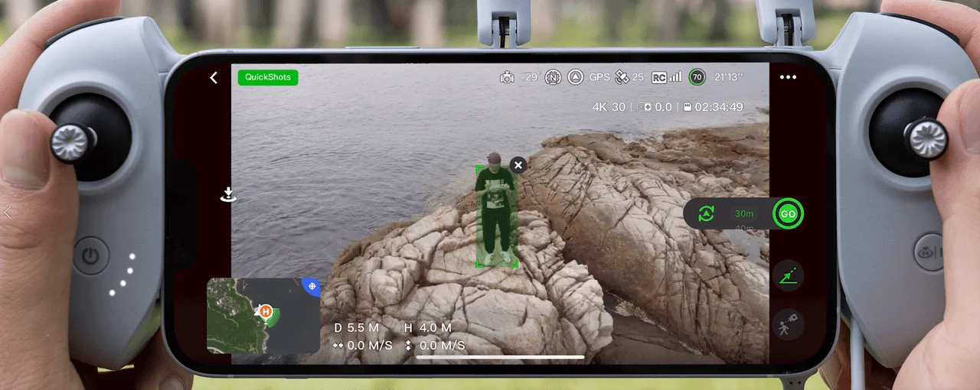980x390 pixels.
Task: Tap the map recenter compass icon
Action: [x=311, y=287]
